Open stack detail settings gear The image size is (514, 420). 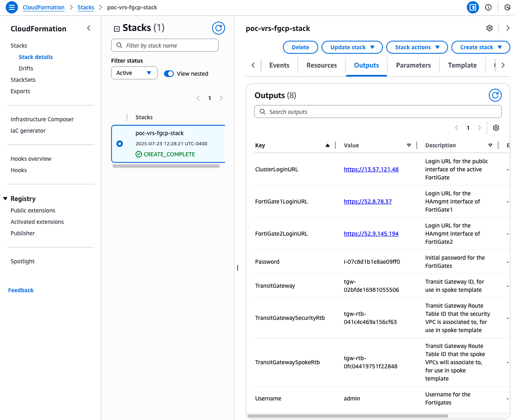pos(490,28)
